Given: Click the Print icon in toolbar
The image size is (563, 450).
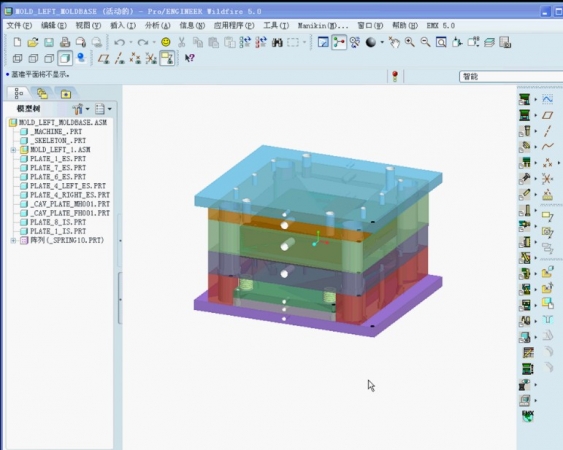Looking at the screenshot, I should pos(65,42).
